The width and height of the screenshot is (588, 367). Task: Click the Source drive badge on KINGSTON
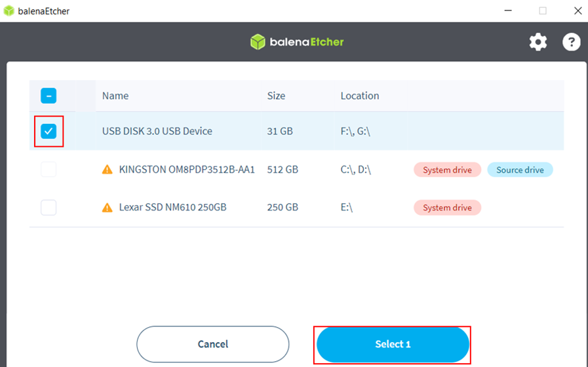[520, 170]
